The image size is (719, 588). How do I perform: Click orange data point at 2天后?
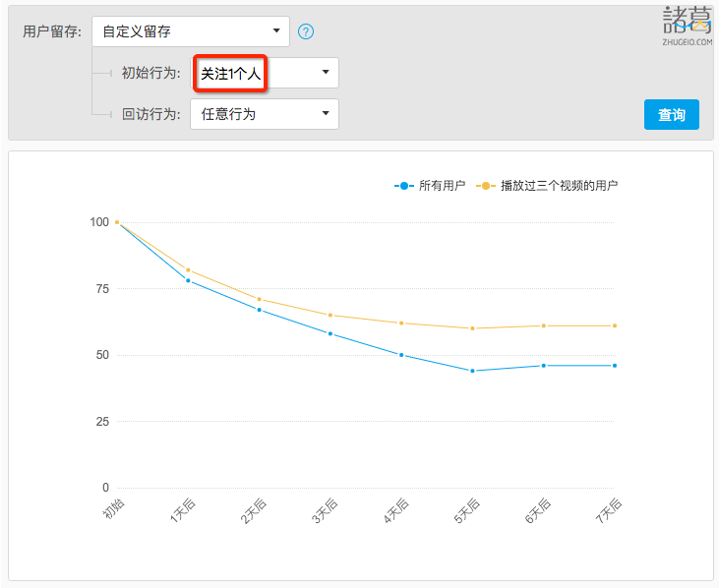[259, 299]
